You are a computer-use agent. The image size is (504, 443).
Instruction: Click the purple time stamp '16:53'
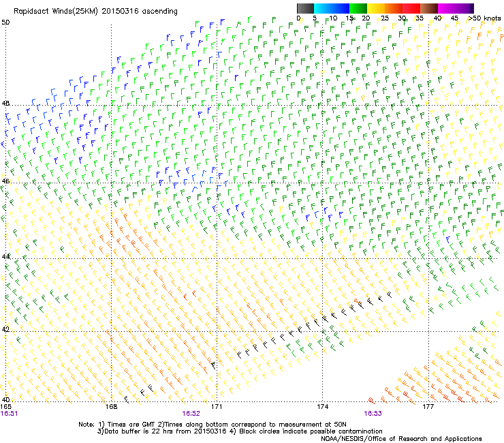click(x=373, y=414)
